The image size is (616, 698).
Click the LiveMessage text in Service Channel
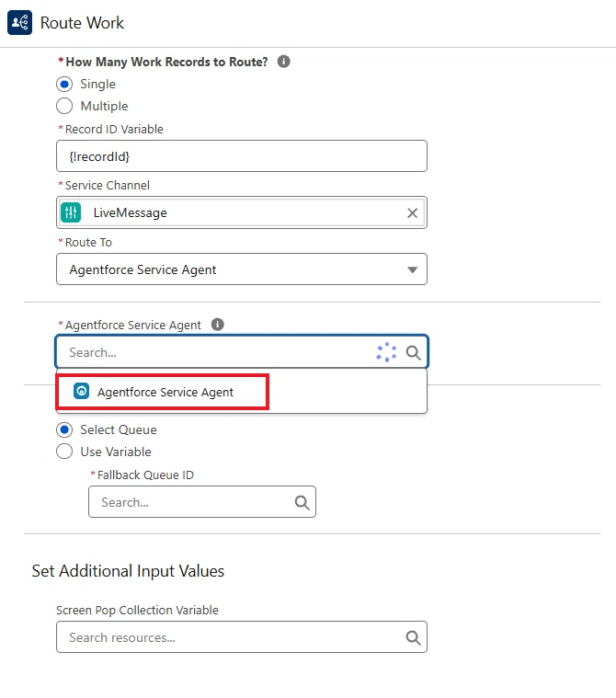coord(131,212)
